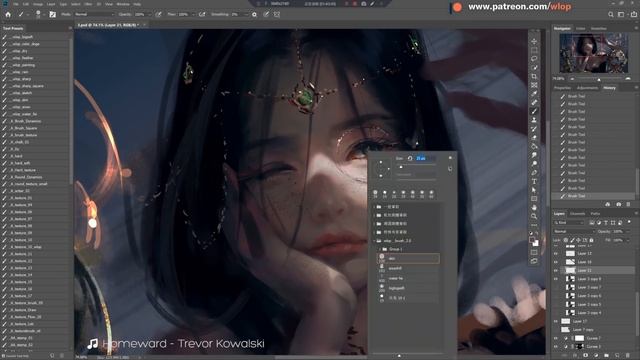Hide Layer 3 copy 8 eye icon

(x=556, y=279)
